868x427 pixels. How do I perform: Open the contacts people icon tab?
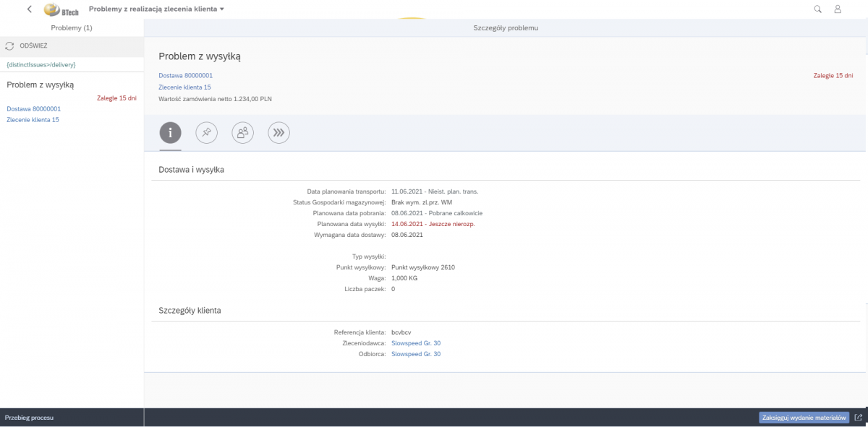242,132
